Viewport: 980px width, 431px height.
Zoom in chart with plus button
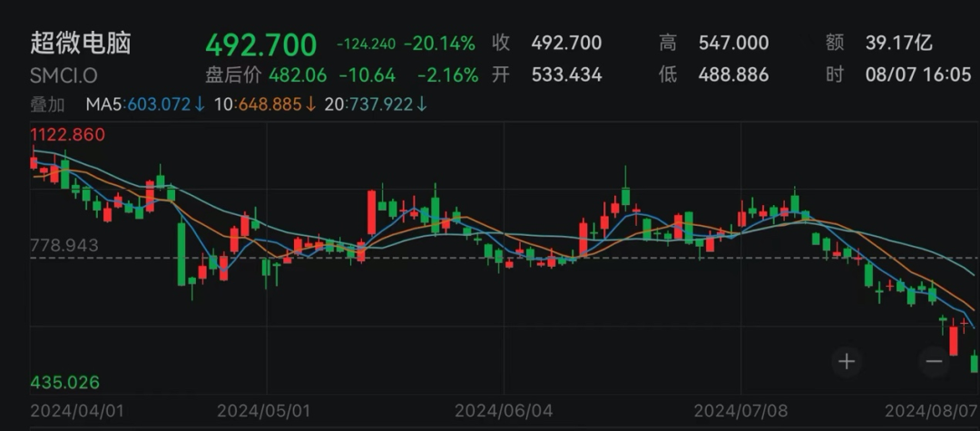tap(847, 362)
